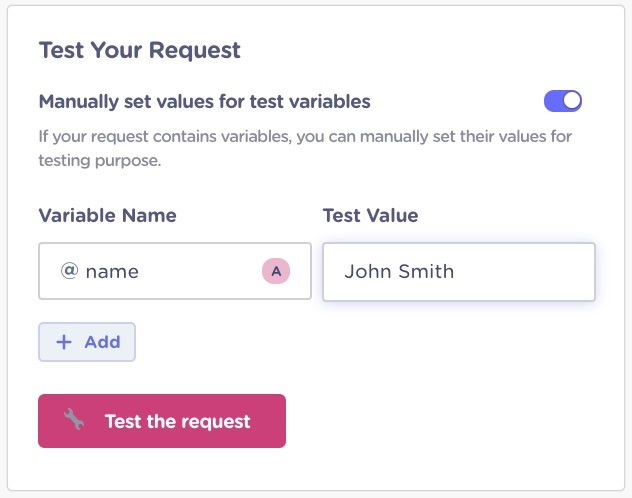Click the John Smith text value
The height and width of the screenshot is (498, 632).
point(399,272)
